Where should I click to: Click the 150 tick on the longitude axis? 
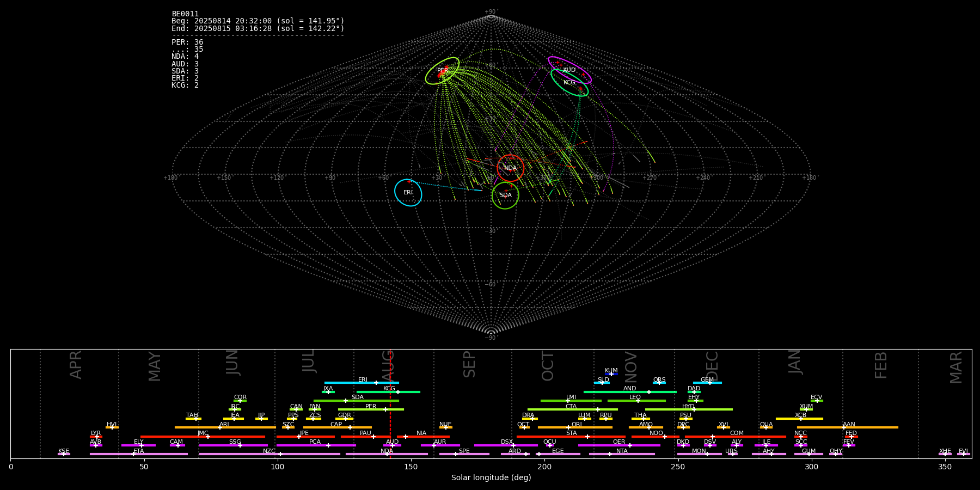411,467
